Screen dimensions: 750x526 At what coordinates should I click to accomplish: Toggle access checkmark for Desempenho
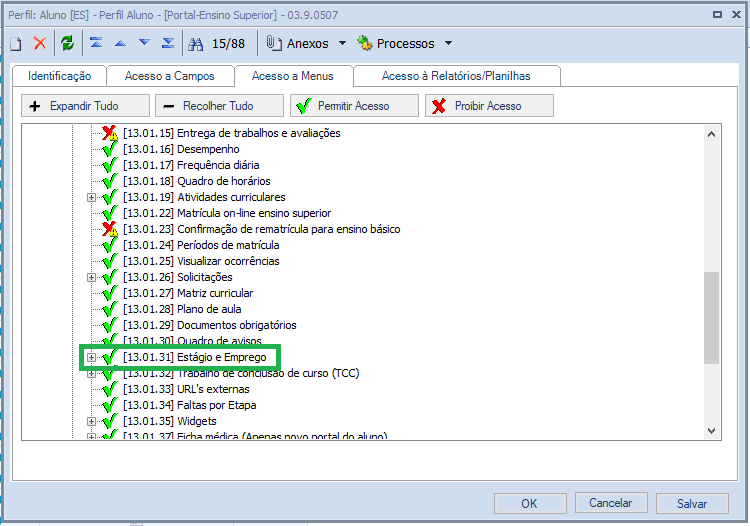coord(110,149)
